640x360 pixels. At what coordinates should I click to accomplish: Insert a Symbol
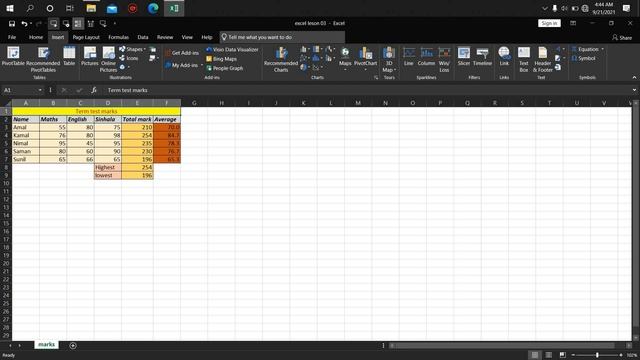click(x=584, y=58)
